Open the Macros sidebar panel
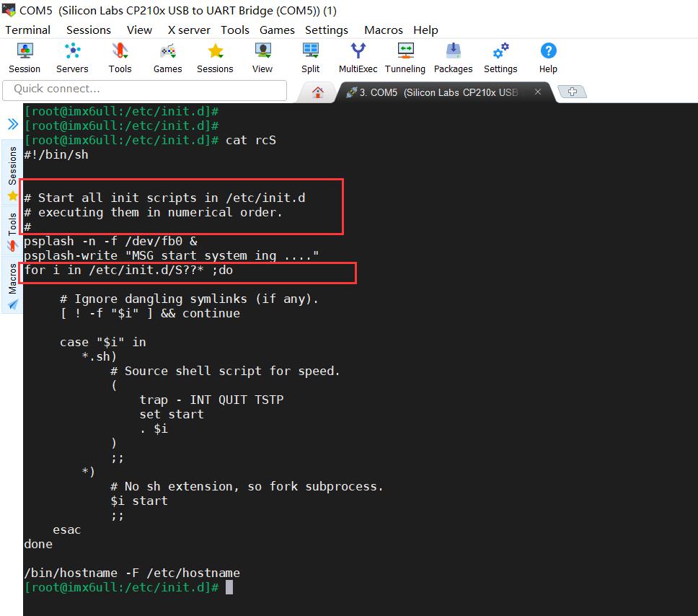This screenshot has height=616, width=698. pyautogui.click(x=12, y=285)
